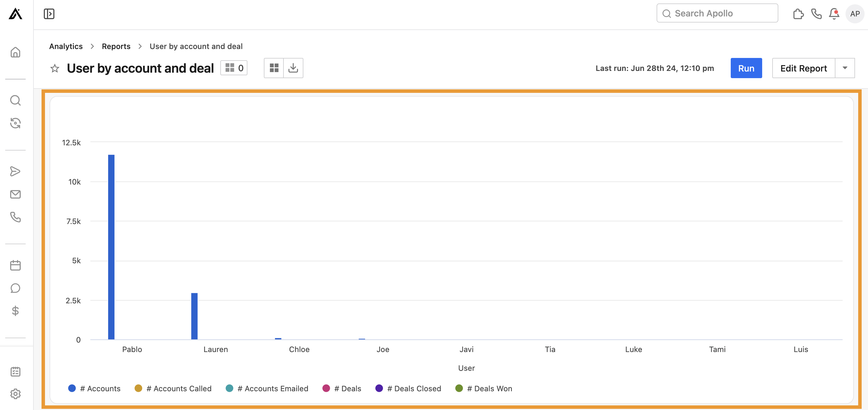Image resolution: width=868 pixels, height=410 pixels.
Task: Open the Home icon in the sidebar
Action: click(16, 52)
